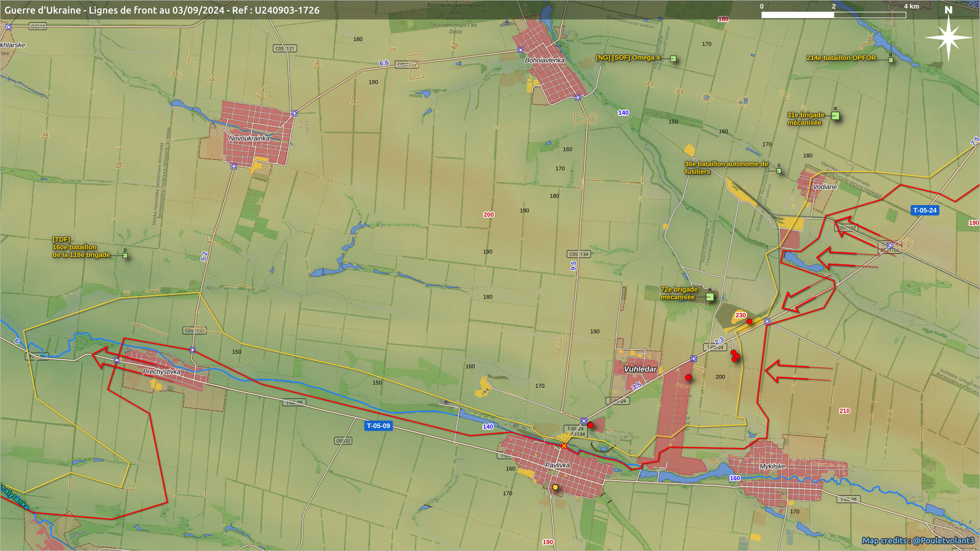Click the red dot southeast of Vuhledar
The width and height of the screenshot is (980, 551).
tap(689, 378)
